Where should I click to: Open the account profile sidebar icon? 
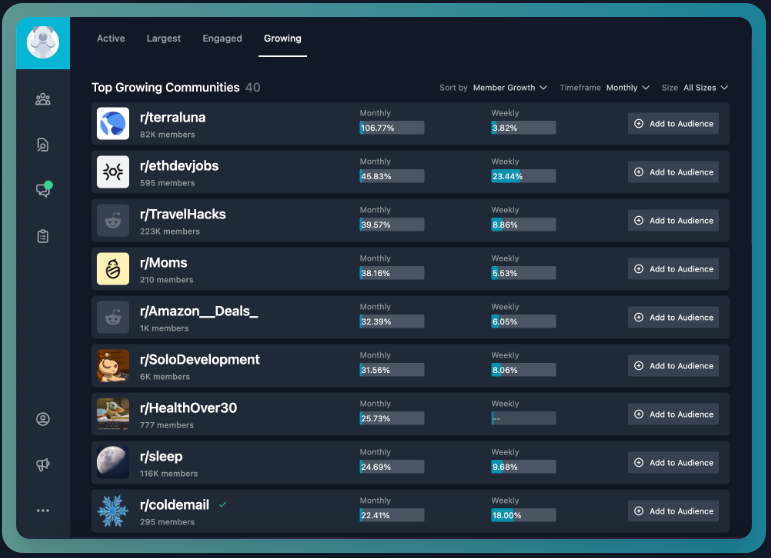pos(43,419)
